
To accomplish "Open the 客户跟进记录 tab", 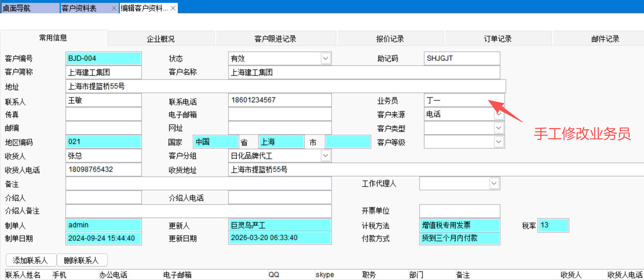I will coord(275,39).
